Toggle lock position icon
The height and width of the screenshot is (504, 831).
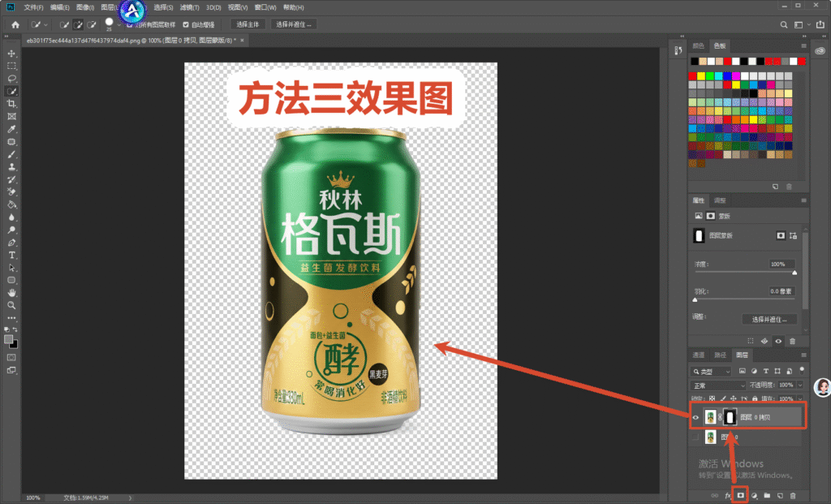(x=734, y=398)
